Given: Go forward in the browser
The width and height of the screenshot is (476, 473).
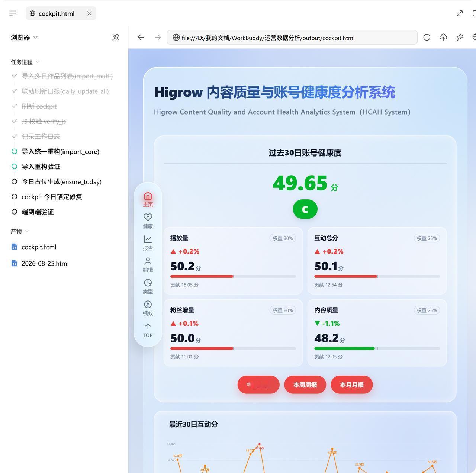Looking at the screenshot, I should click(158, 37).
